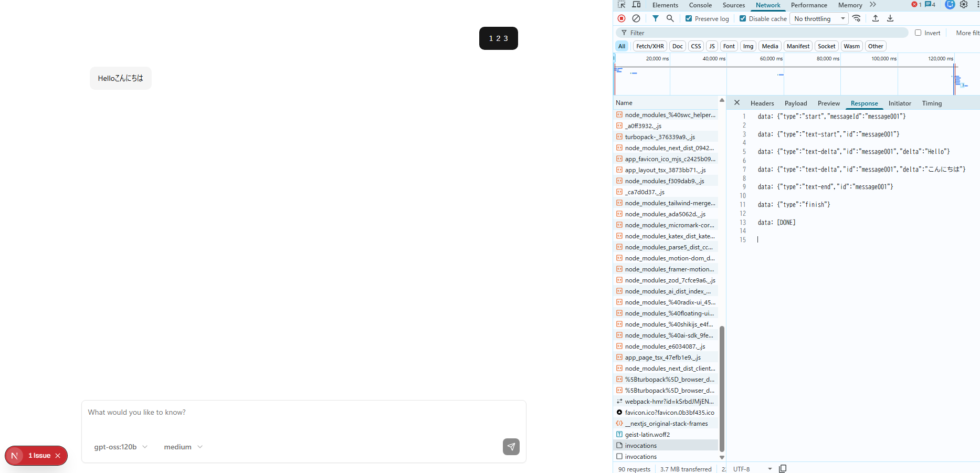Image resolution: width=980 pixels, height=473 pixels.
Task: Open network conditions wifi icon
Action: [857, 18]
